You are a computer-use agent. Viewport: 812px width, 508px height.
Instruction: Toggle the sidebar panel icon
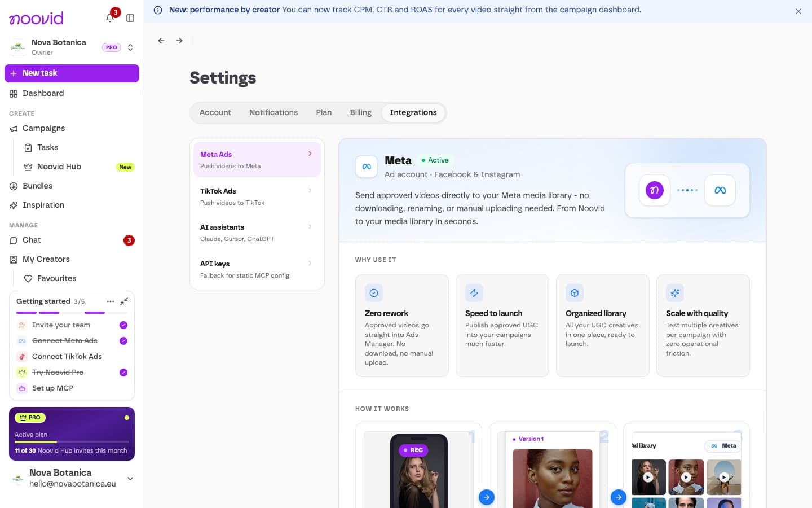130,18
